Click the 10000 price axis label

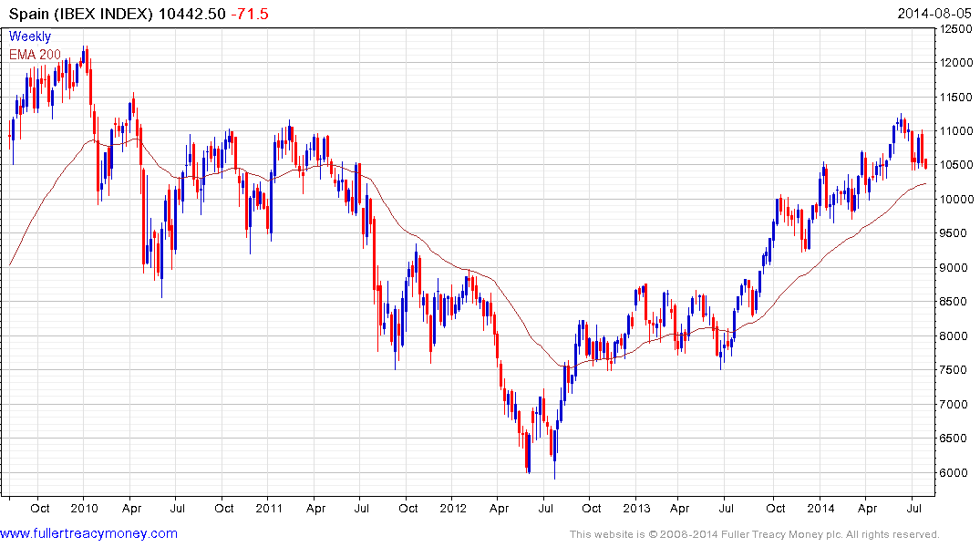(957, 200)
